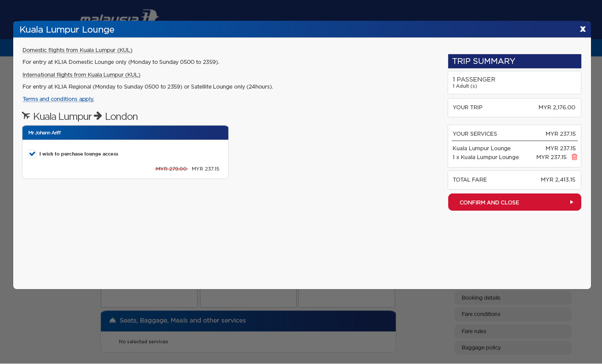This screenshot has height=364, width=602.
Task: Click the 1 PASSENGER summary box
Action: point(515,82)
